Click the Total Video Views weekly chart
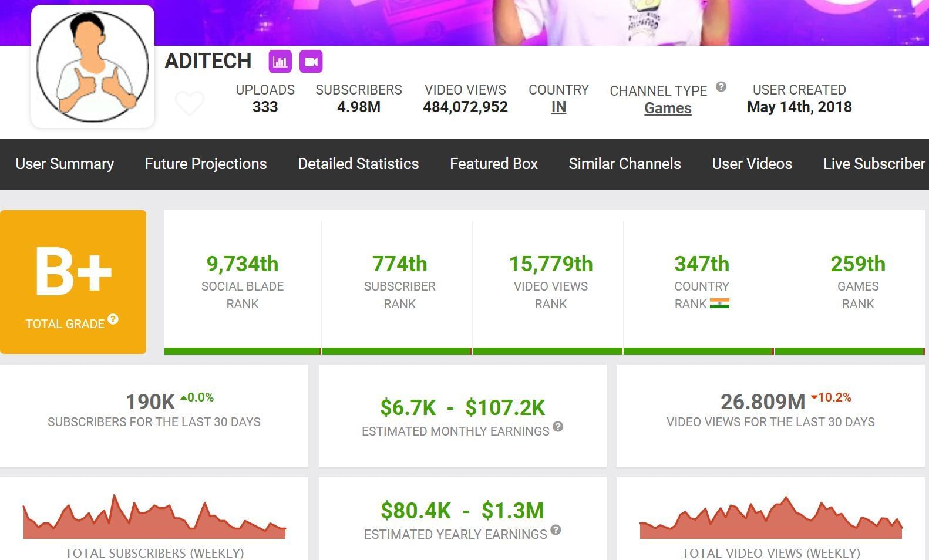Viewport: 929px width, 560px height. [770, 519]
